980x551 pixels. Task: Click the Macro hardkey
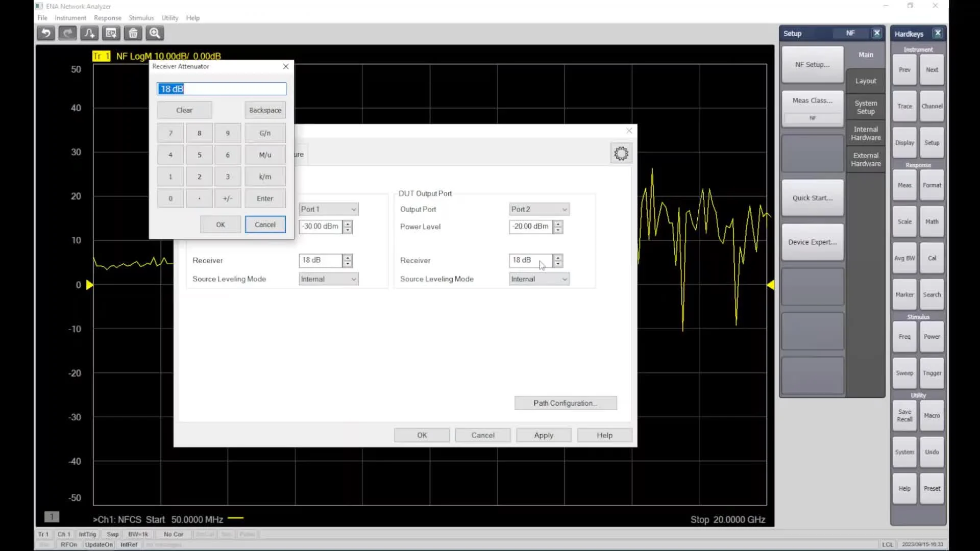(932, 415)
